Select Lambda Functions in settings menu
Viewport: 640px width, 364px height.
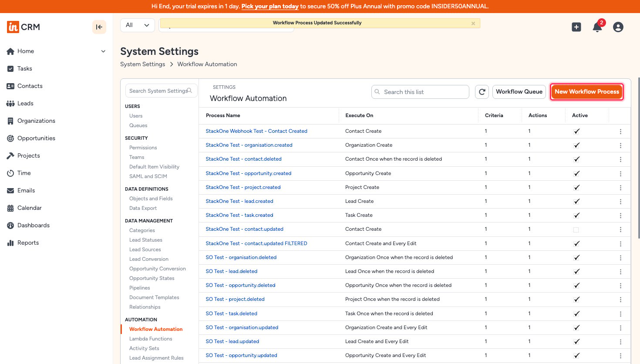coord(151,339)
